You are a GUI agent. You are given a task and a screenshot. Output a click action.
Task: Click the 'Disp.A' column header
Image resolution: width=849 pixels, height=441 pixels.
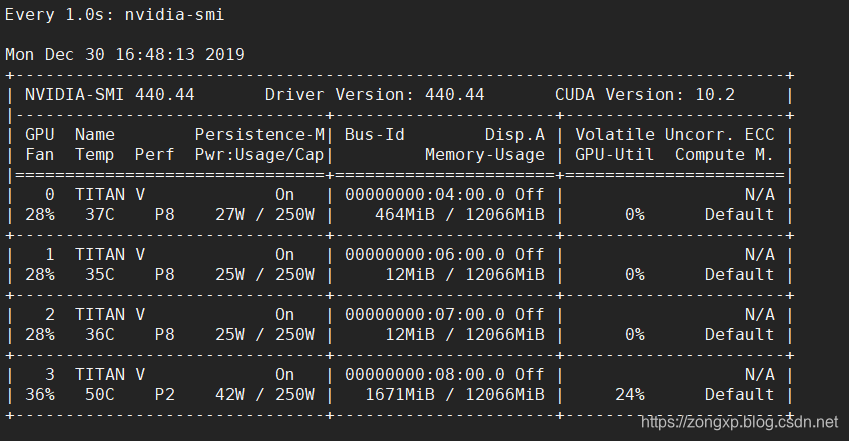click(514, 135)
